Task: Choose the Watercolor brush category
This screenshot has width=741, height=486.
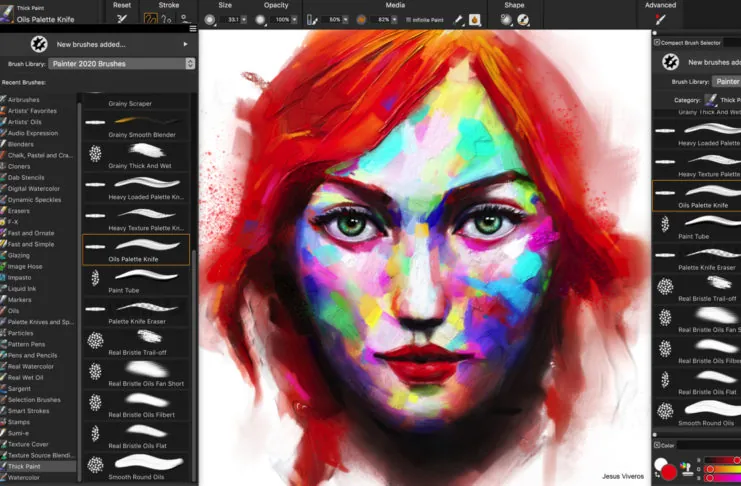Action: (x=26, y=477)
